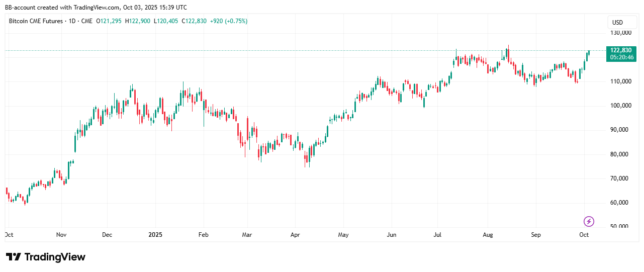Click the +920 (+0.75%) change readout
Screen dimensions: 644x272
click(229, 21)
